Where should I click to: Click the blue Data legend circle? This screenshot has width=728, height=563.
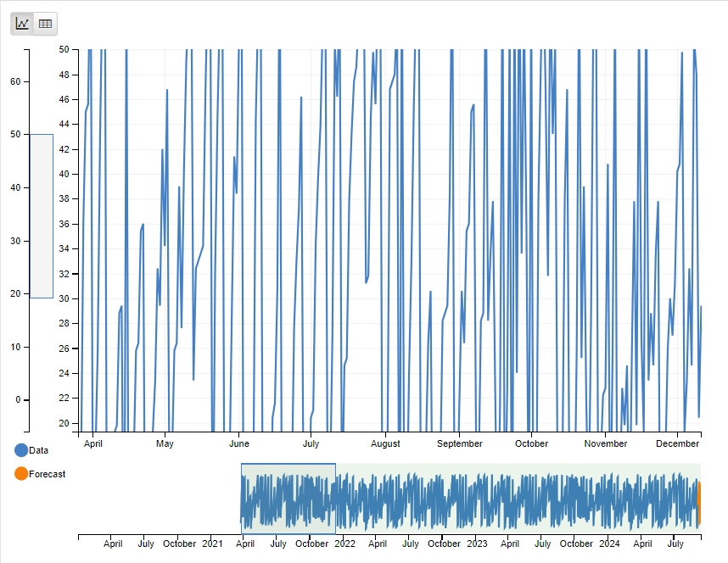(x=21, y=450)
